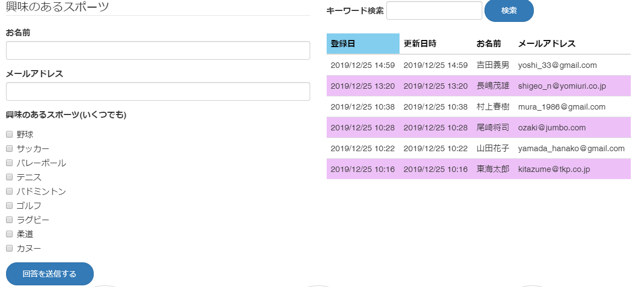Image resolution: width=644 pixels, height=287 pixels.
Task: Select the 柔道 checkbox
Action: [9, 234]
